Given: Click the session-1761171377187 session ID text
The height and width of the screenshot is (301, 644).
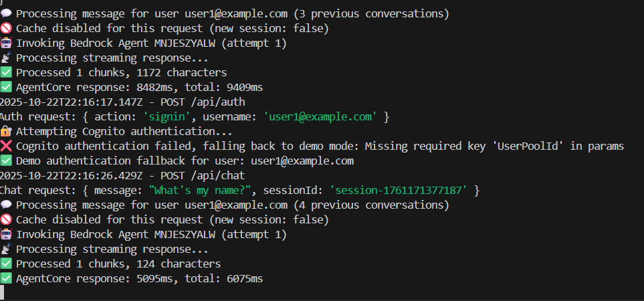Looking at the screenshot, I should click(399, 191).
